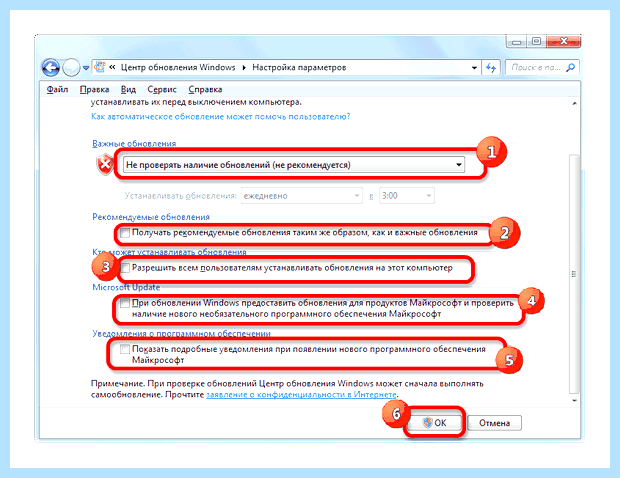Click the greyed Forward navigation arrow
Viewport: 620px width, 478px height.
tap(71, 68)
